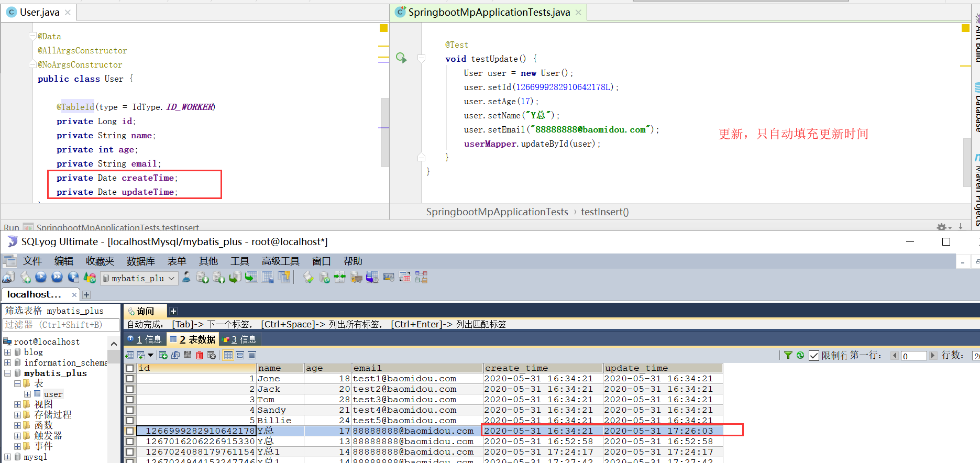Click the red trash delete row icon

pyautogui.click(x=200, y=355)
